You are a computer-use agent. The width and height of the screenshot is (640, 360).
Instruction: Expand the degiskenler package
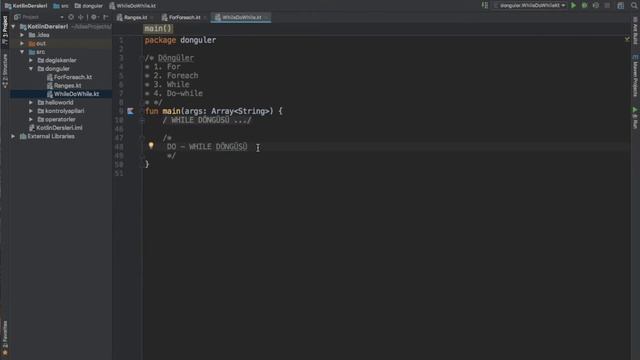click(x=31, y=60)
